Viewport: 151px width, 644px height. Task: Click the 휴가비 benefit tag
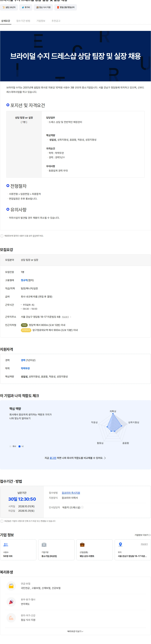point(26,8)
